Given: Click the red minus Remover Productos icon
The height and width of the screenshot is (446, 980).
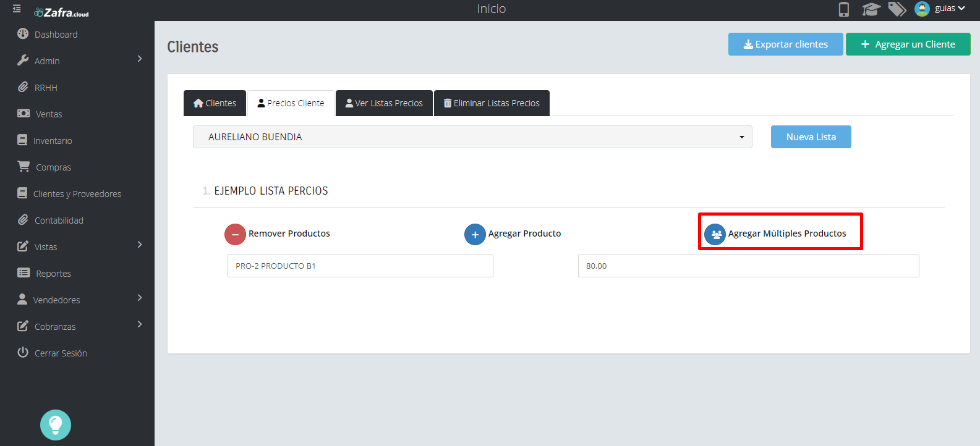Looking at the screenshot, I should (235, 235).
